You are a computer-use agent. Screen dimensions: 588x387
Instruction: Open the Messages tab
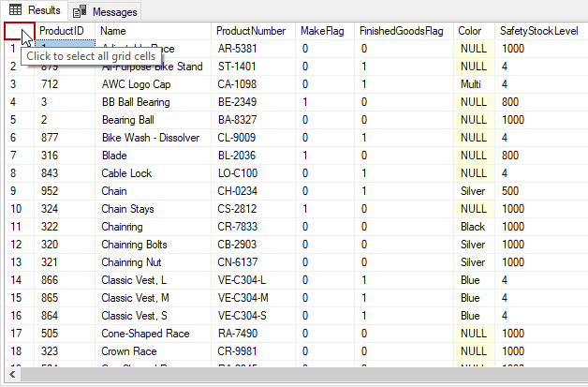[105, 11]
